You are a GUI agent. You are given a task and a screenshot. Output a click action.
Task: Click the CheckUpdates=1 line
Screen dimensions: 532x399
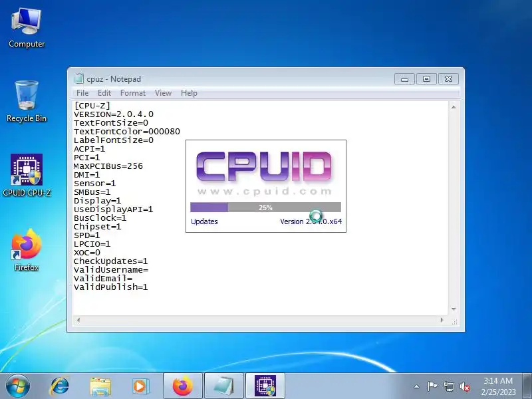110,261
